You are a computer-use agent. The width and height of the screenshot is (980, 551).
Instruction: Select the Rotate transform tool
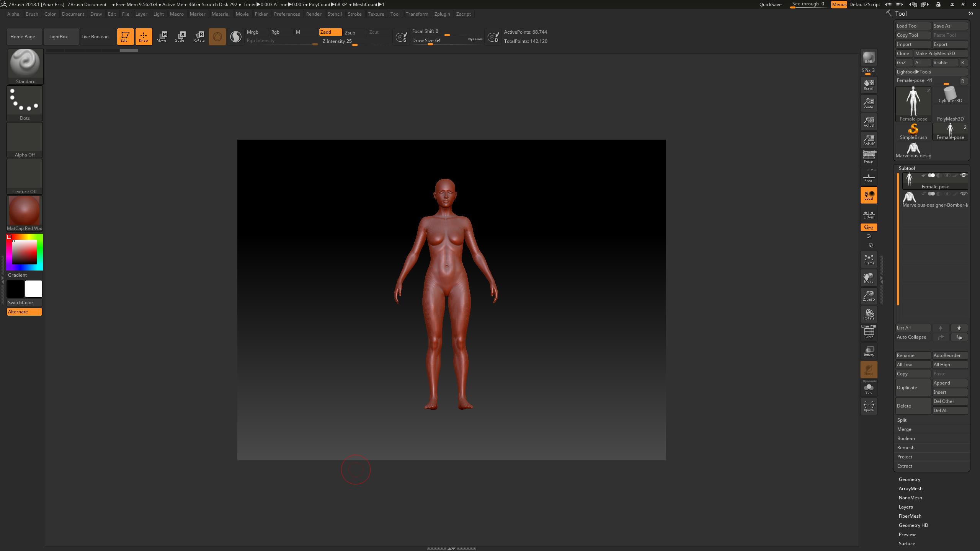pyautogui.click(x=199, y=37)
